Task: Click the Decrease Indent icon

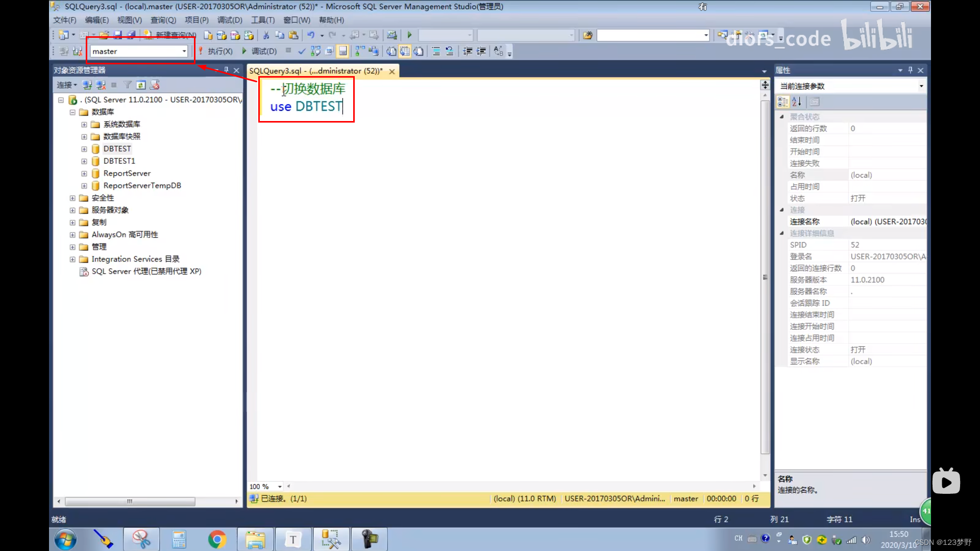Action: (x=468, y=51)
